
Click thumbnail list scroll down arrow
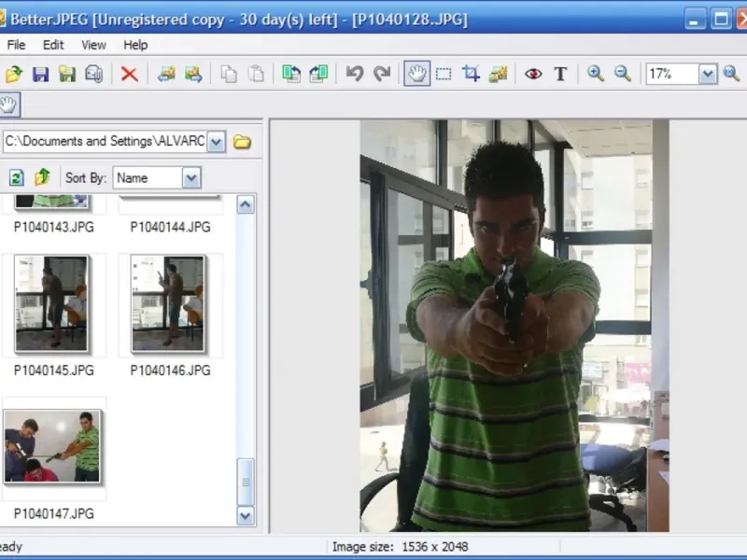(246, 516)
